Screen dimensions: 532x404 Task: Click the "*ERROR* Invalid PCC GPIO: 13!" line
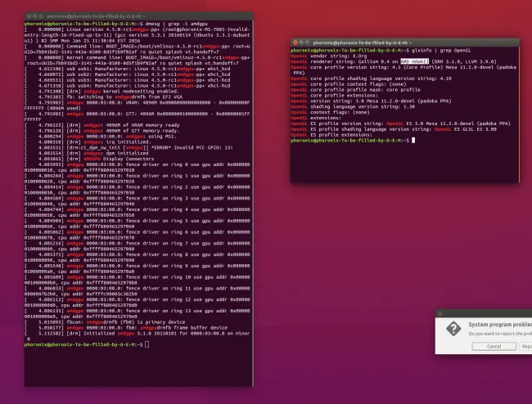(128, 147)
